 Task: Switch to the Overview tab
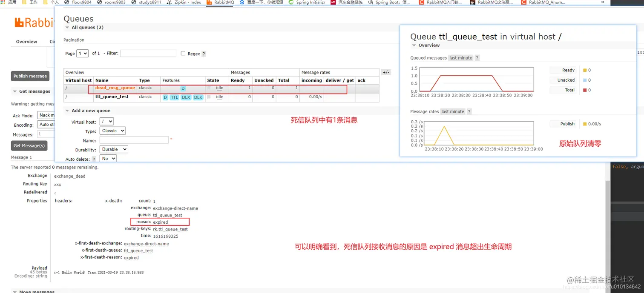[26, 42]
